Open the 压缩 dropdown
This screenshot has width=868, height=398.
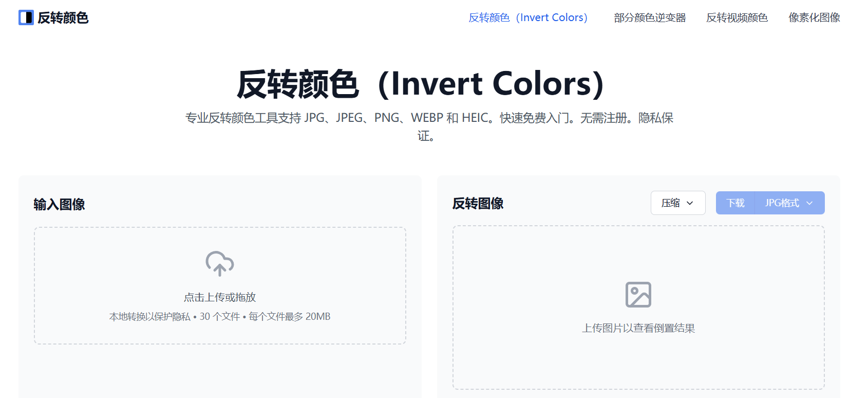pyautogui.click(x=678, y=203)
